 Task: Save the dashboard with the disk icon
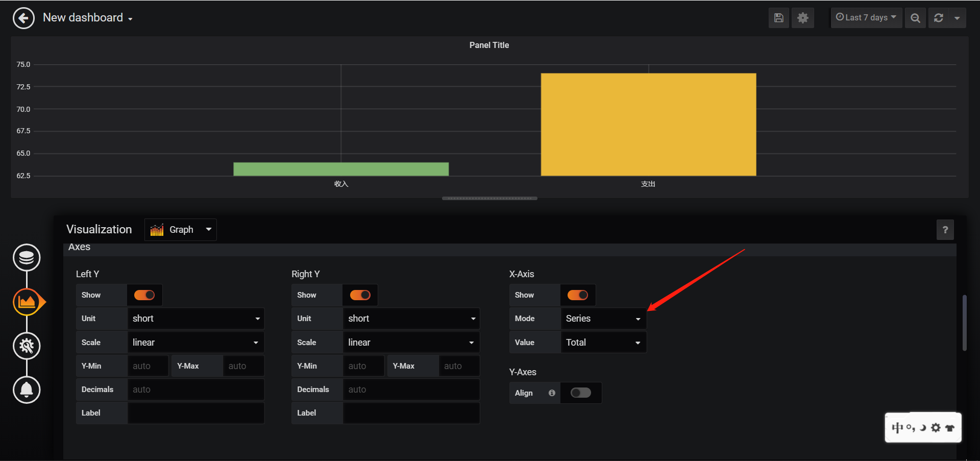click(x=779, y=18)
